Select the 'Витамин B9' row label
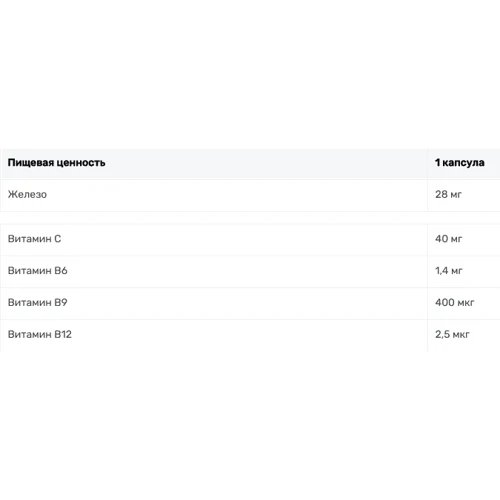This screenshot has width=500, height=500. [38, 302]
